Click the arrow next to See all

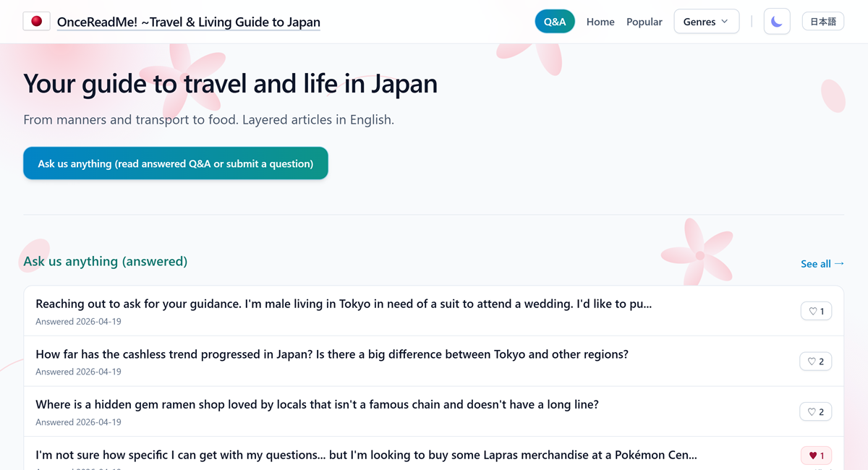coord(839,263)
